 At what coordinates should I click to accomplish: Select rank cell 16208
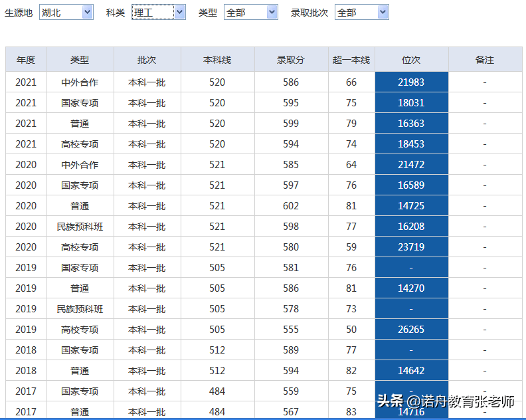pyautogui.click(x=411, y=227)
